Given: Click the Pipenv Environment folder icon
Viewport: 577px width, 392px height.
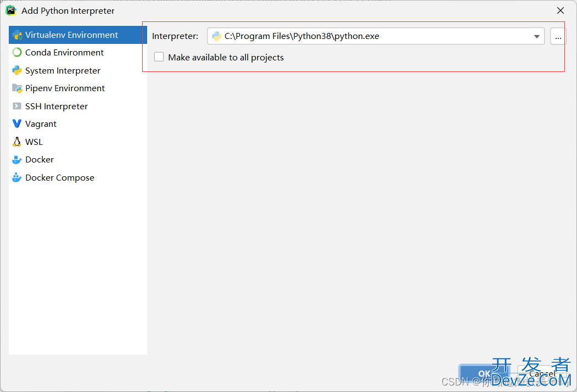Looking at the screenshot, I should [17, 88].
